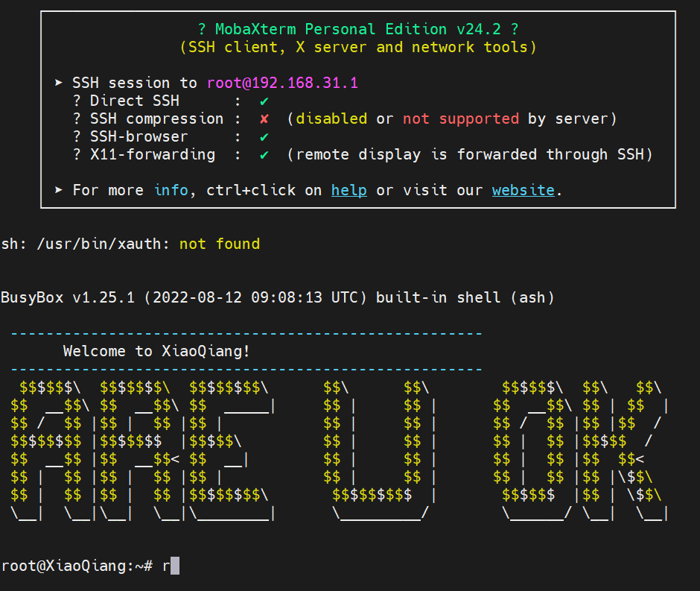Click the red not supported text
Viewport: 700px width, 591px height.
pos(461,118)
